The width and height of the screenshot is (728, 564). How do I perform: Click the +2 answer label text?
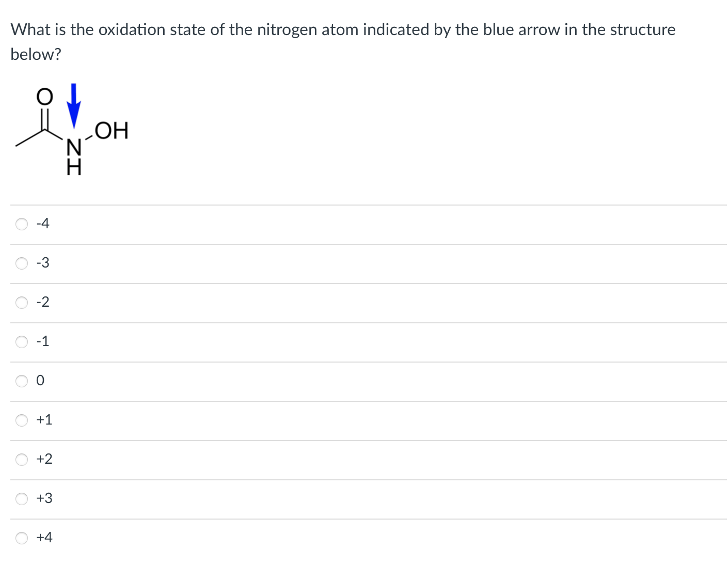pyautogui.click(x=43, y=459)
